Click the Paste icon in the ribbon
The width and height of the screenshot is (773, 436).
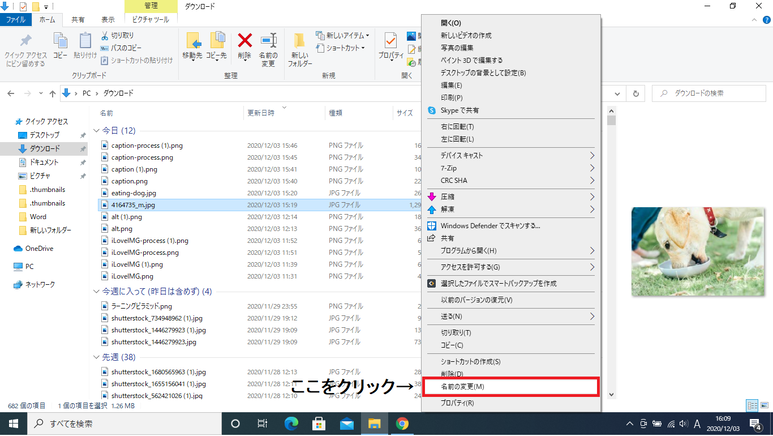85,41
